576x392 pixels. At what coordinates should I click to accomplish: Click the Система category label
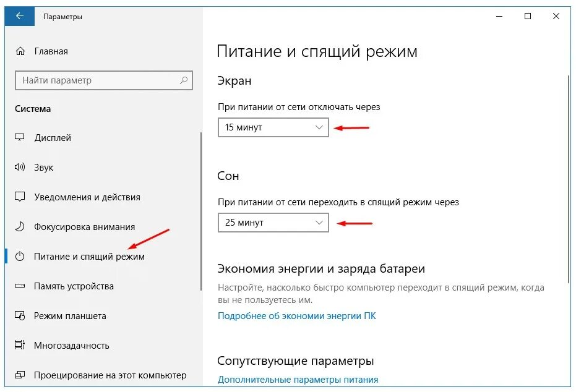tap(33, 109)
